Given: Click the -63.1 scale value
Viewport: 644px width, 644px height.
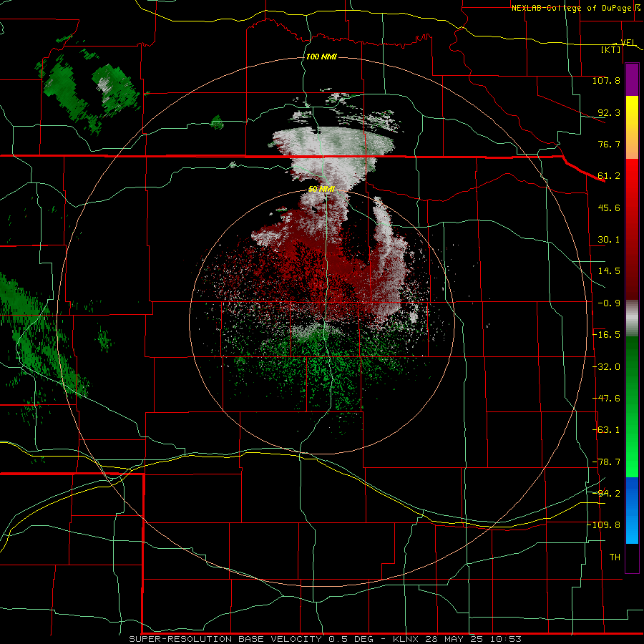Looking at the screenshot, I should [606, 430].
